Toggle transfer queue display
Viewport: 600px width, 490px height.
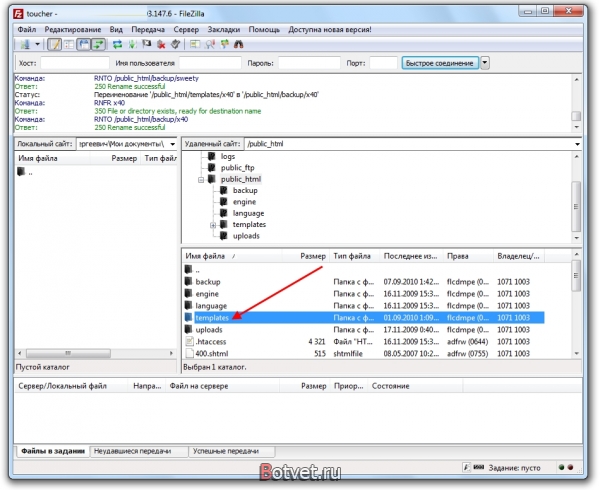(98, 44)
